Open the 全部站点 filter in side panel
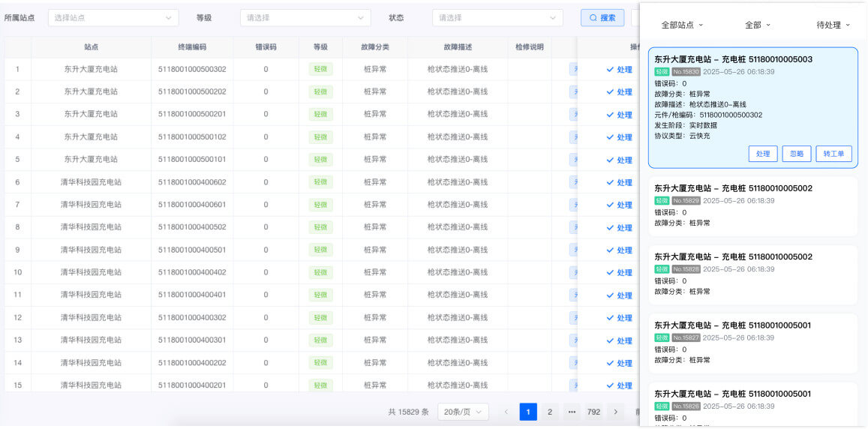The width and height of the screenshot is (868, 429). click(682, 25)
